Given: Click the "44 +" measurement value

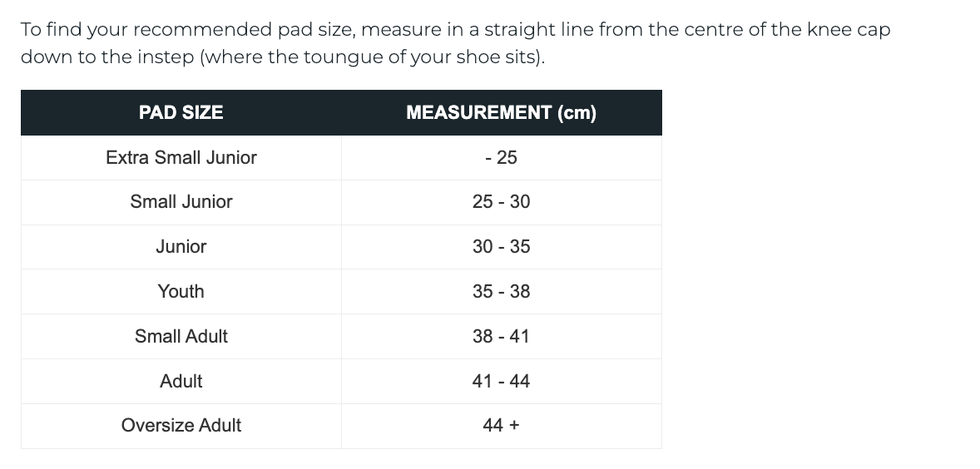Looking at the screenshot, I should click(x=501, y=426).
